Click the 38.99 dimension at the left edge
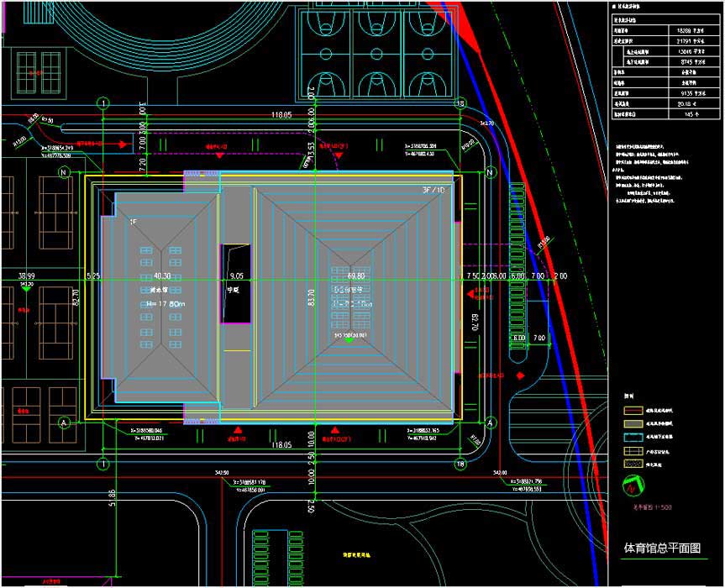The image size is (725, 588). pos(26,276)
